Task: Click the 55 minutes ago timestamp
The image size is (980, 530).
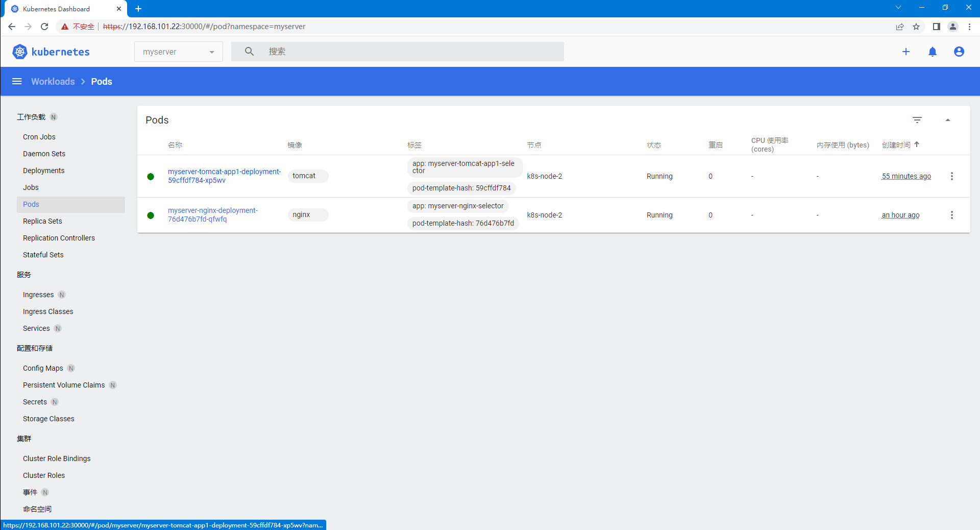Action: [906, 176]
